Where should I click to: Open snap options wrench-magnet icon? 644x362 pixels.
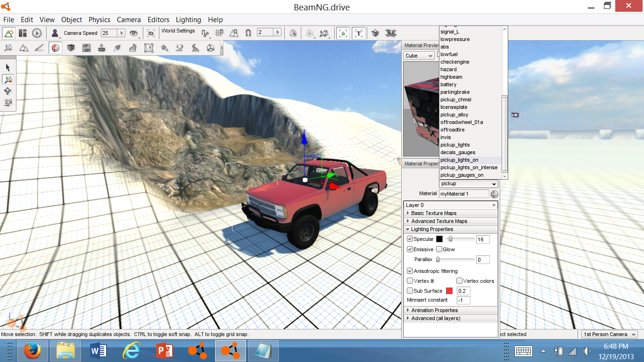click(x=205, y=33)
